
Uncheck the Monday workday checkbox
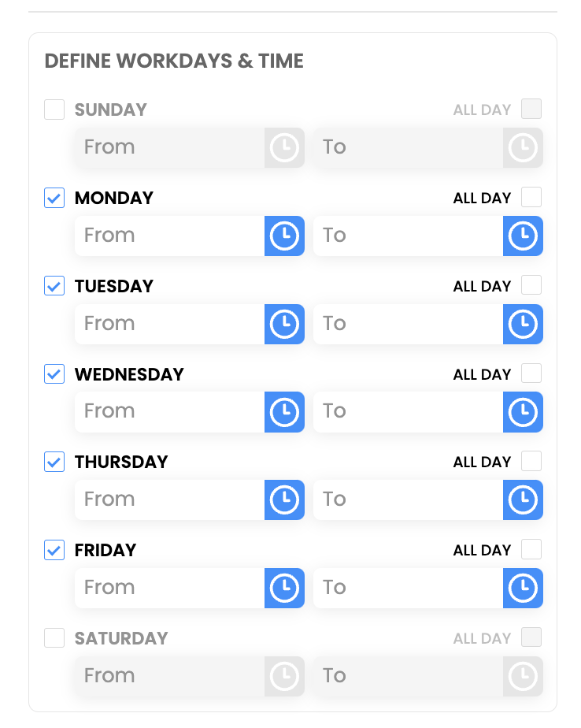pyautogui.click(x=54, y=198)
